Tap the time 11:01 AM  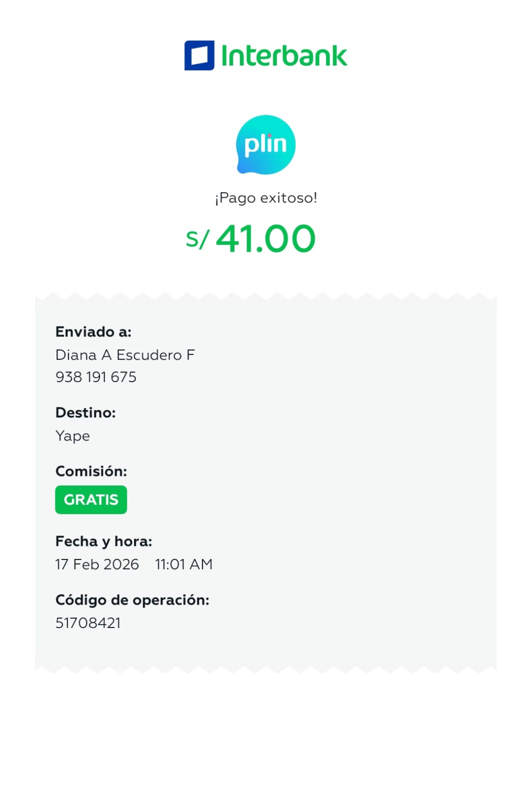[183, 564]
